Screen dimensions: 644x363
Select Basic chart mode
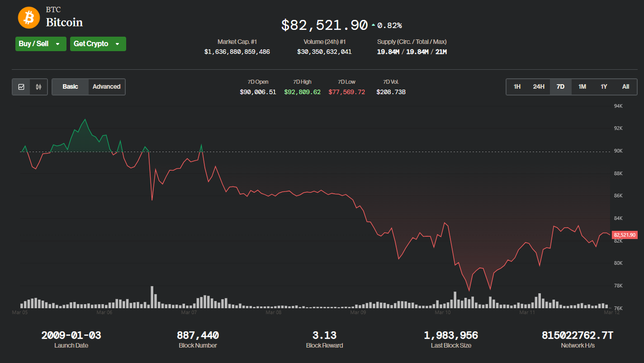tap(70, 87)
